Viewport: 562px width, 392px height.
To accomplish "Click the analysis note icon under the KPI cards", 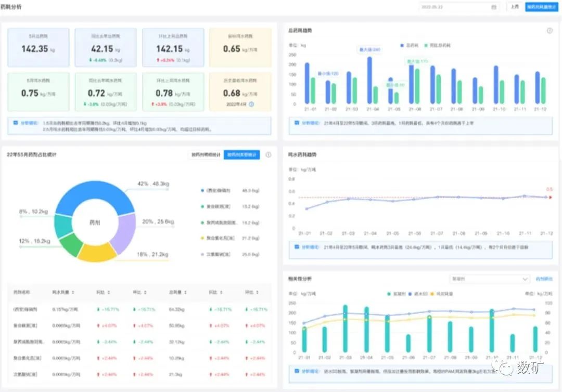I will pos(15,123).
